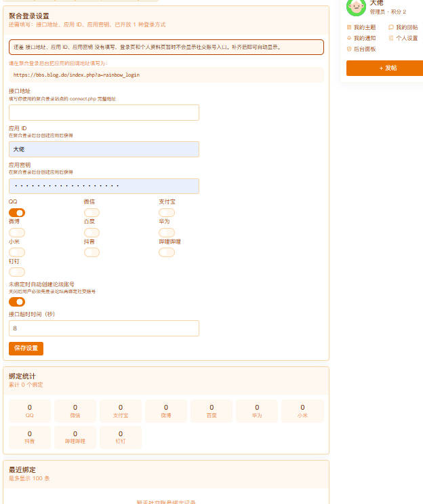The image size is (423, 504).
Task: Focus the 接口地址 input field
Action: coord(104,113)
